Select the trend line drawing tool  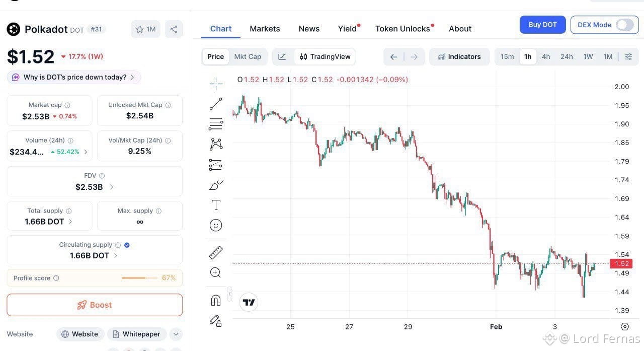[x=216, y=104]
